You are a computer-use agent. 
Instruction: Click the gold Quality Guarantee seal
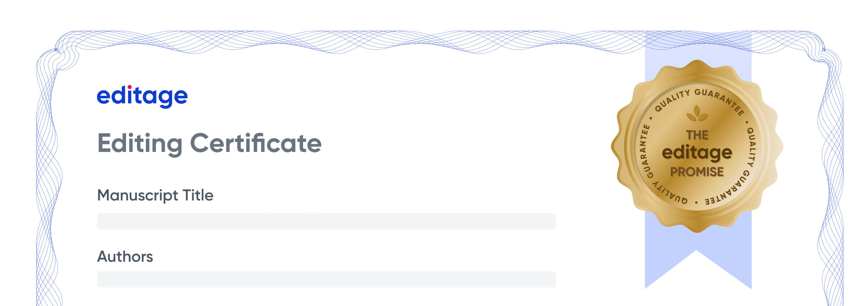(697, 146)
